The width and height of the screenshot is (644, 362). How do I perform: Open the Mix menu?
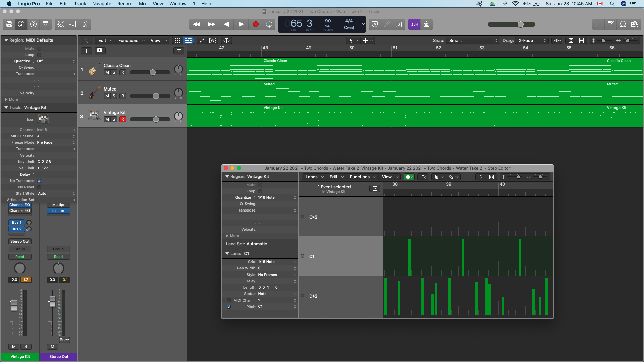pos(143,4)
